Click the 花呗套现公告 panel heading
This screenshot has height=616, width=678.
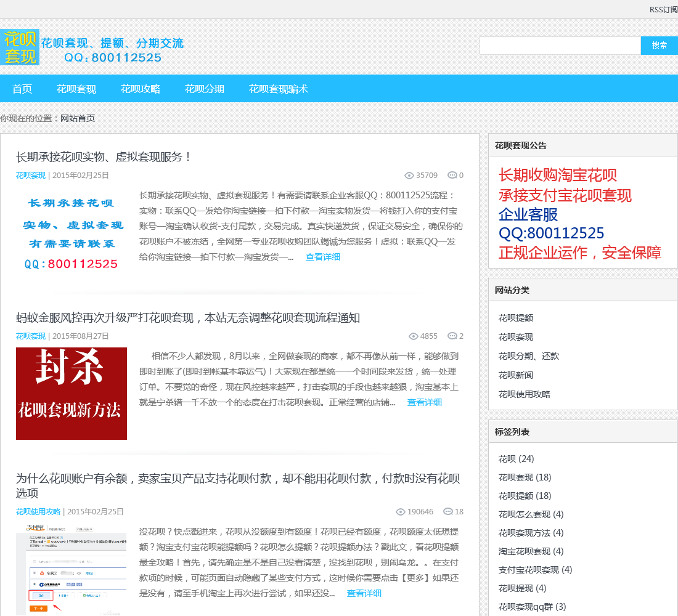521,145
